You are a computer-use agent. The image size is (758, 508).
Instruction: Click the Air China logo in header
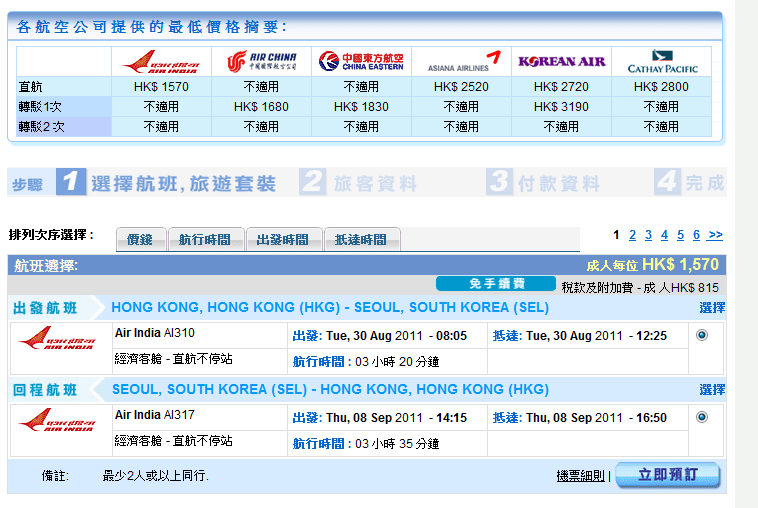coord(261,62)
